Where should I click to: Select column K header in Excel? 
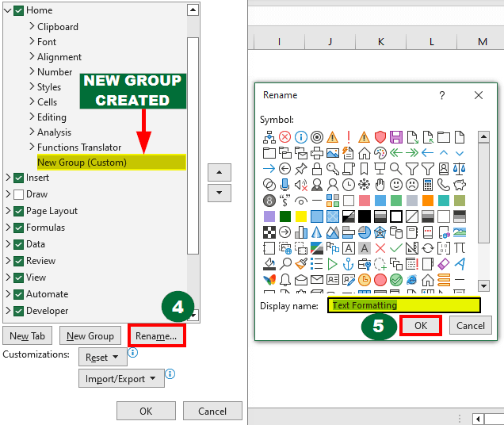(381, 42)
